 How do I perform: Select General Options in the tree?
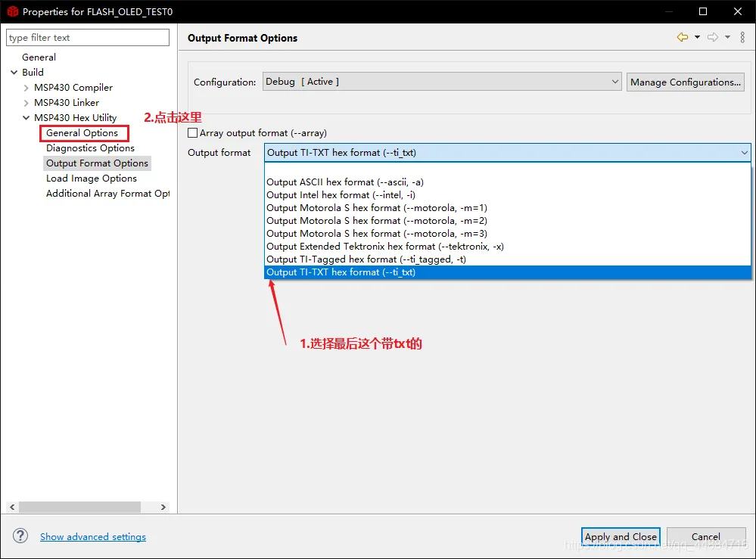82,133
